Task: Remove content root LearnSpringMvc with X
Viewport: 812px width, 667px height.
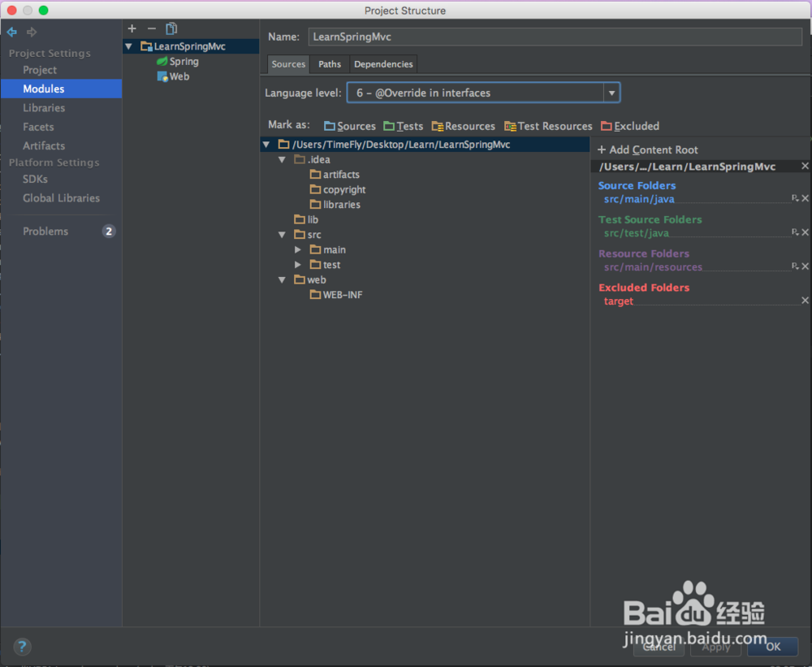Action: tap(805, 166)
